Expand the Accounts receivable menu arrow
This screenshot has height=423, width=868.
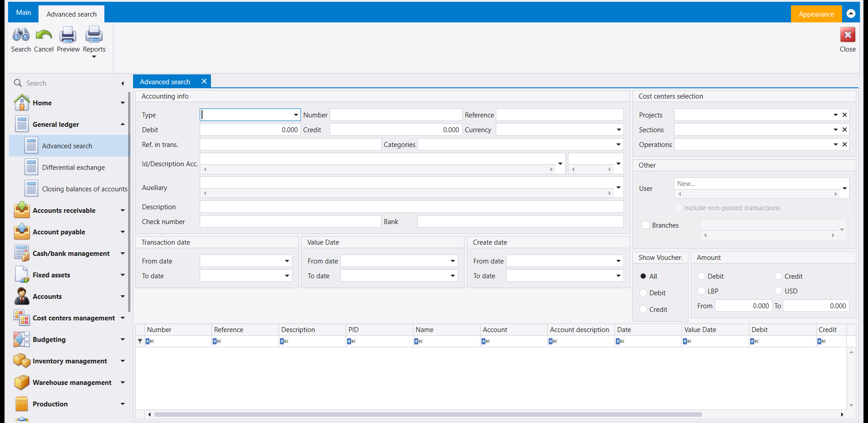point(123,210)
